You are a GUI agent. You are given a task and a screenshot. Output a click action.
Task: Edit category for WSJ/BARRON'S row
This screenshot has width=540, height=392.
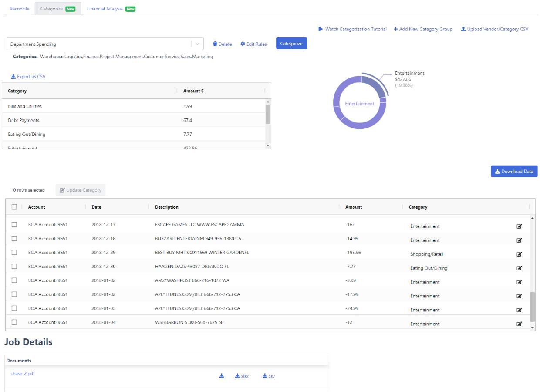click(519, 324)
